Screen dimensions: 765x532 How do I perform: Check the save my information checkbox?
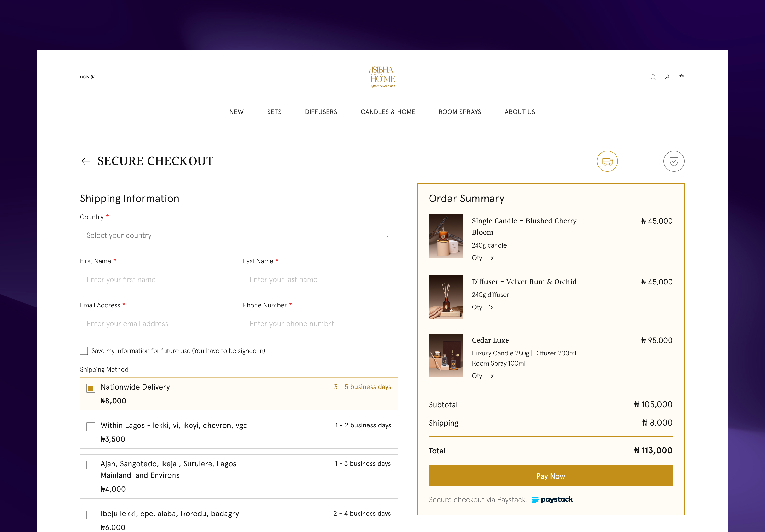pyautogui.click(x=83, y=350)
